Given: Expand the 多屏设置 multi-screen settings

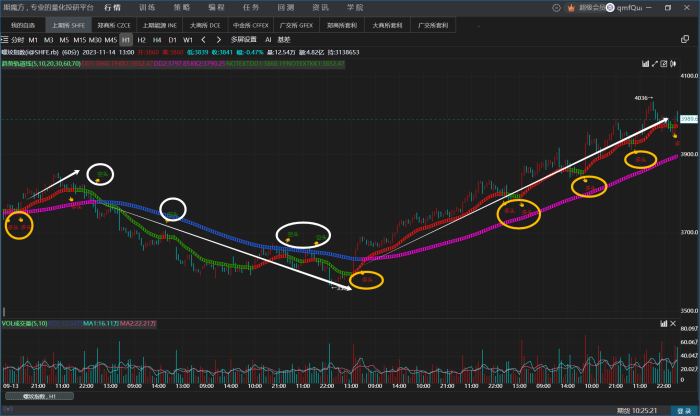Looking at the screenshot, I should click(243, 39).
